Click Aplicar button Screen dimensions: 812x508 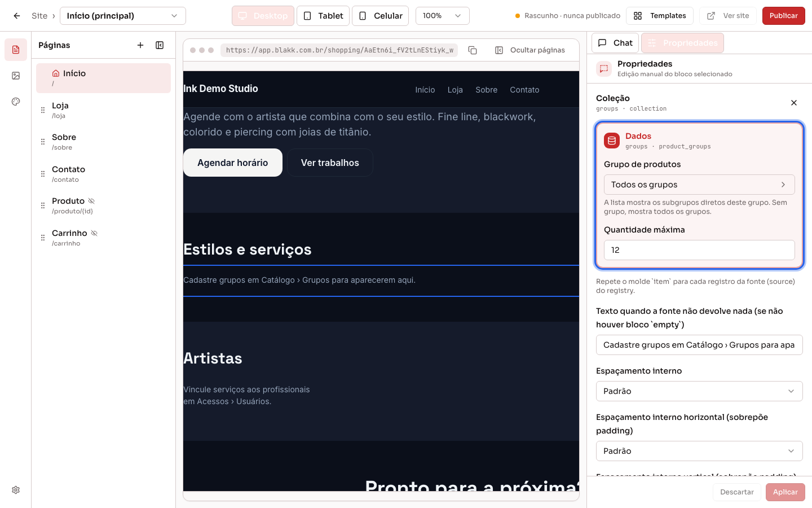(785, 492)
